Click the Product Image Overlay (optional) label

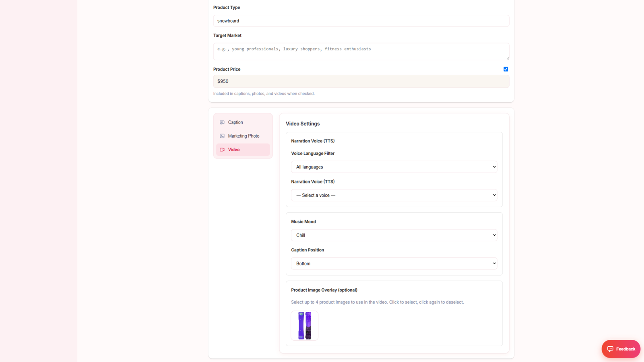(324, 290)
